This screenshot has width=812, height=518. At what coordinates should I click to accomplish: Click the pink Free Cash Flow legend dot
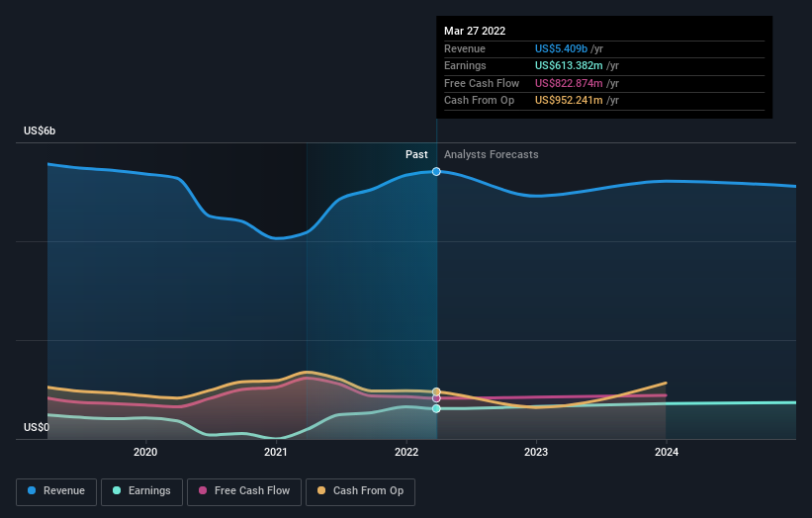click(x=203, y=490)
